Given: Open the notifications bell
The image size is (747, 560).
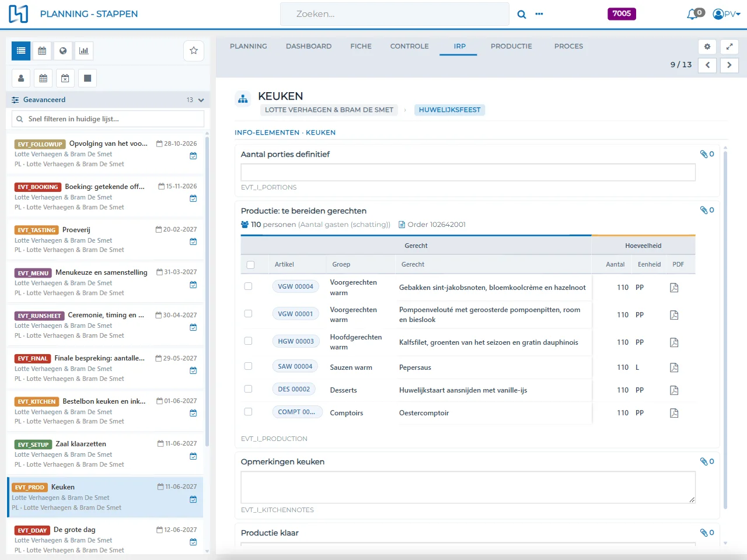Looking at the screenshot, I should (692, 14).
